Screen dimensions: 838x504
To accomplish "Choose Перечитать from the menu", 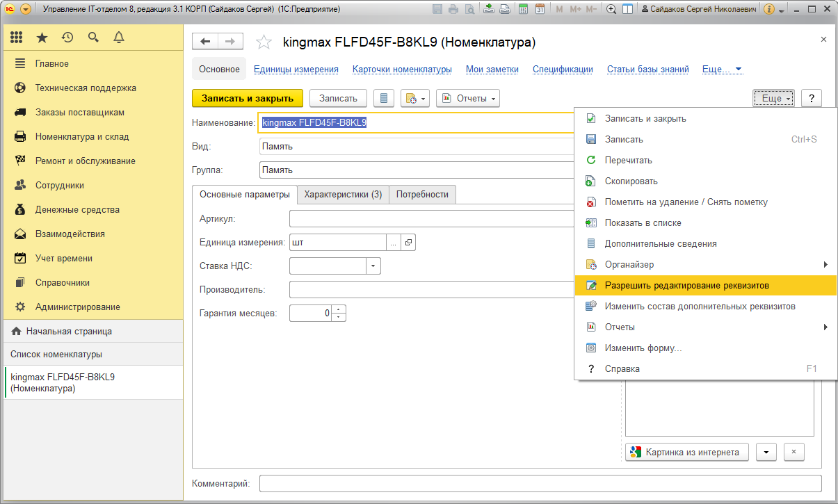I will pyautogui.click(x=705, y=160).
